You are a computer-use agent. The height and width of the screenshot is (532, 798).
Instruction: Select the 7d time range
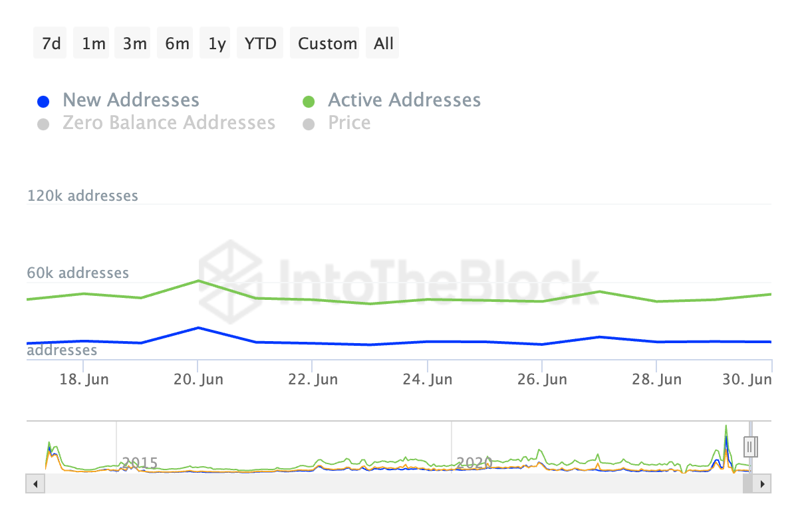pyautogui.click(x=51, y=44)
